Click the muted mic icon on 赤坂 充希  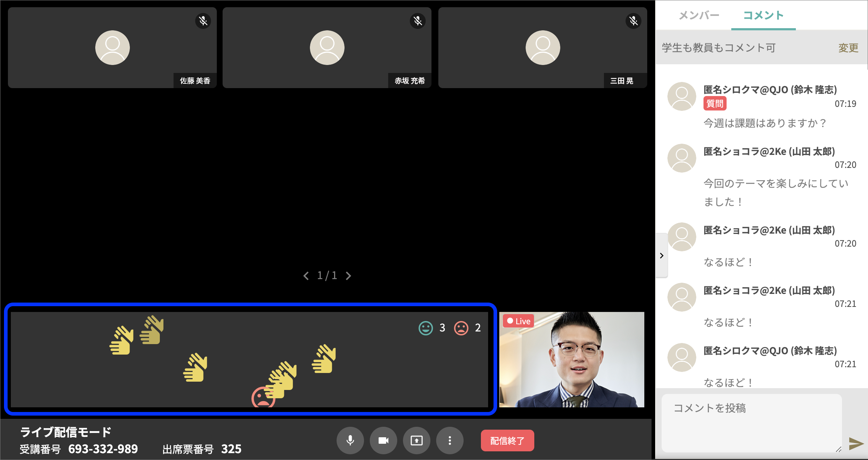coord(418,21)
